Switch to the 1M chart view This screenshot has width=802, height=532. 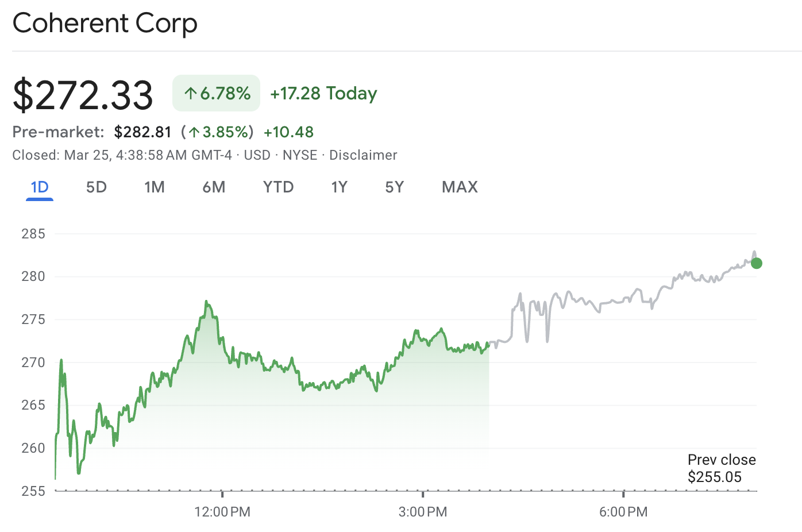click(155, 187)
